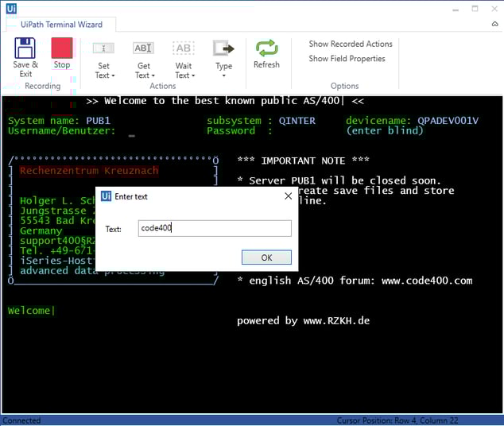
Task: Click the '(enter blind)' terminal text
Action: (x=385, y=131)
